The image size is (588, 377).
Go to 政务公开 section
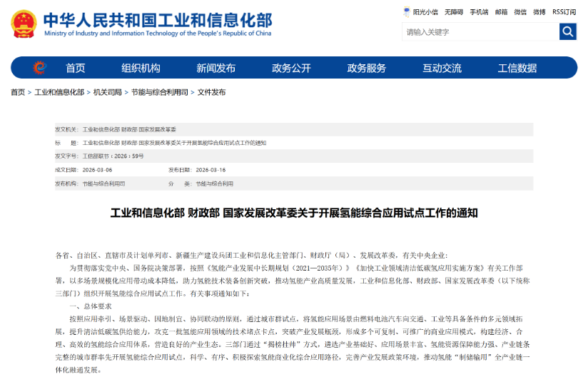291,68
